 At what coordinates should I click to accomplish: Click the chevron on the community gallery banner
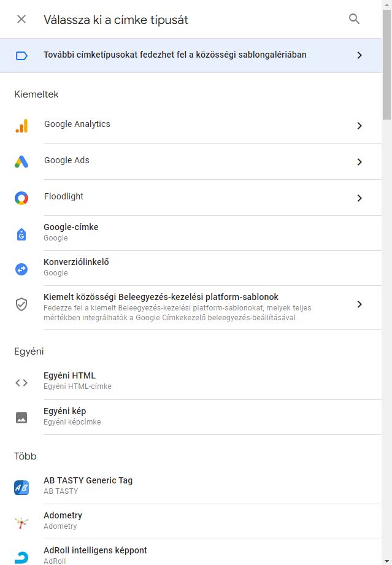(x=359, y=55)
